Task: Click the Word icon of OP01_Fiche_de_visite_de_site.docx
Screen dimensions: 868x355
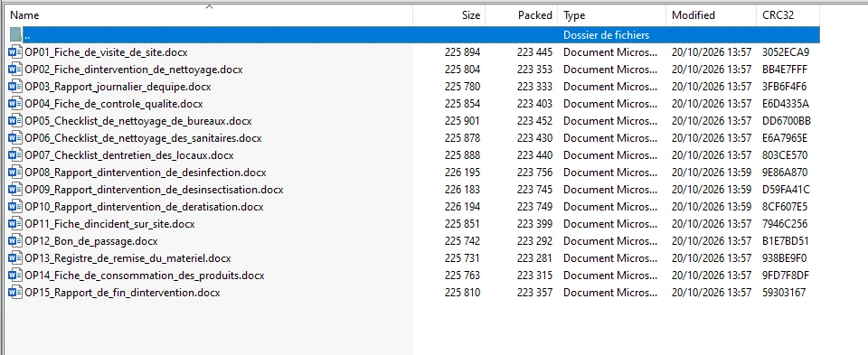Action: tap(15, 52)
